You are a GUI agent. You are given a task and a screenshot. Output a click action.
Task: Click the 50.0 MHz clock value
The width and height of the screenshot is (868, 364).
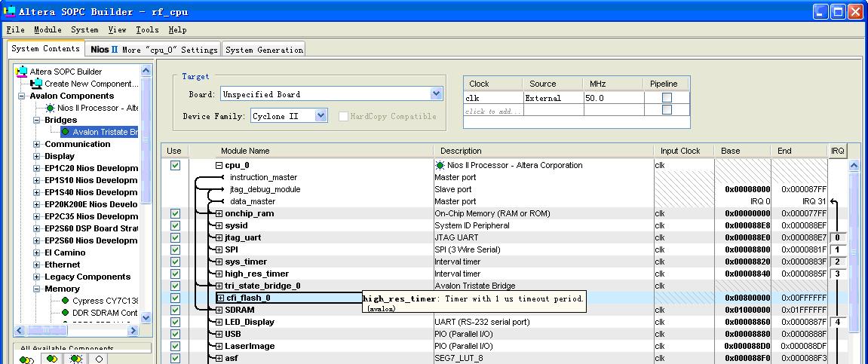point(613,98)
